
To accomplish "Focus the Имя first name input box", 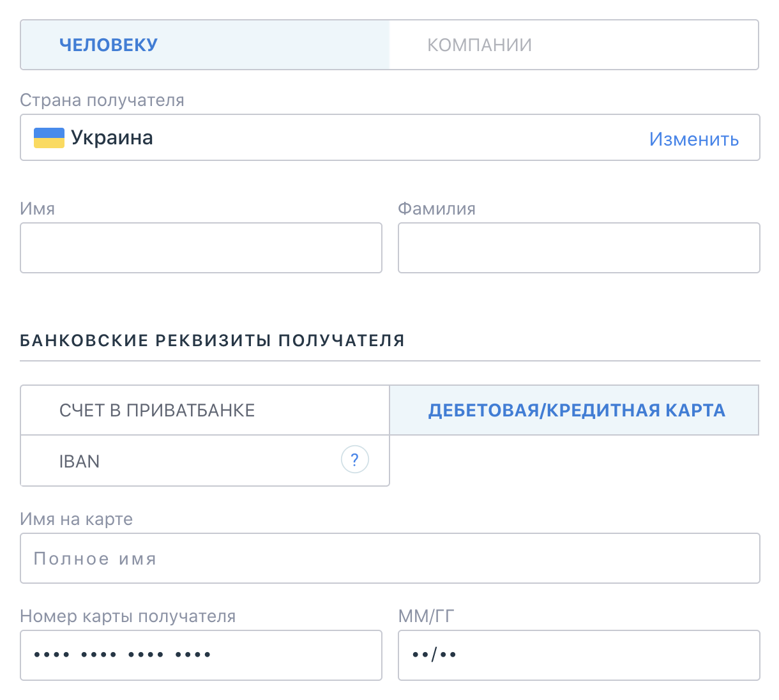I will point(201,248).
